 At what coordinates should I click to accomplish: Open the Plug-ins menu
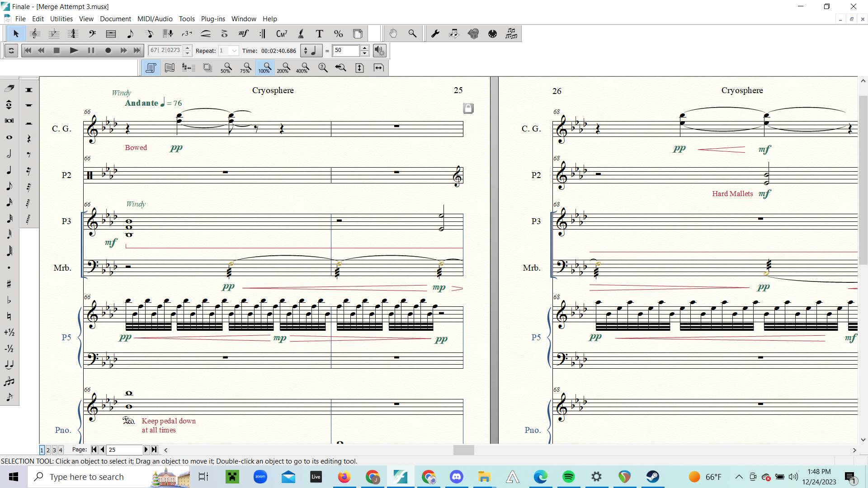[213, 19]
